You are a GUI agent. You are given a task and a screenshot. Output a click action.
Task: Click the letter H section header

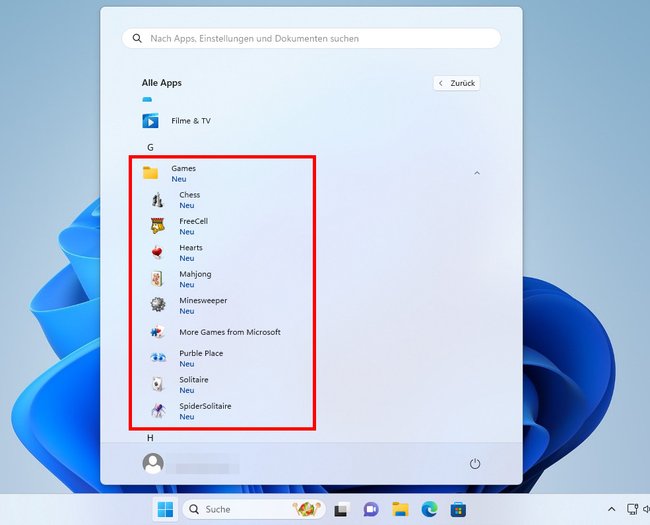pyautogui.click(x=150, y=438)
